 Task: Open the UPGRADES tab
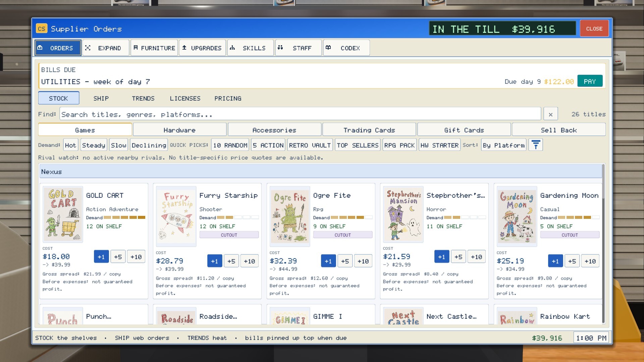pos(202,48)
